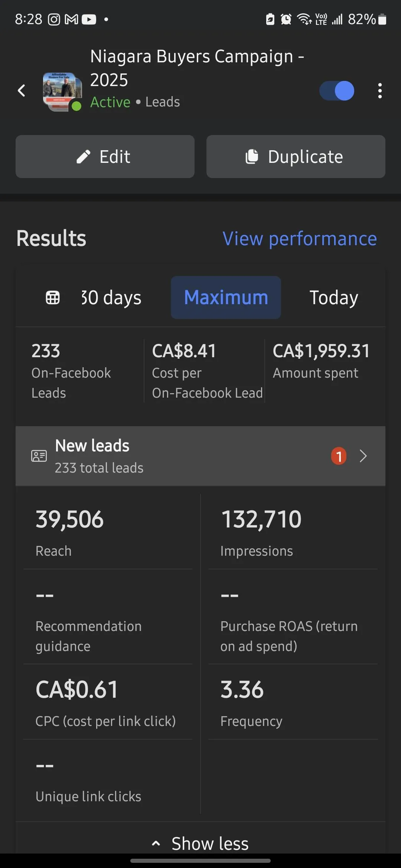Collapse the metrics with Show less

pyautogui.click(x=210, y=844)
